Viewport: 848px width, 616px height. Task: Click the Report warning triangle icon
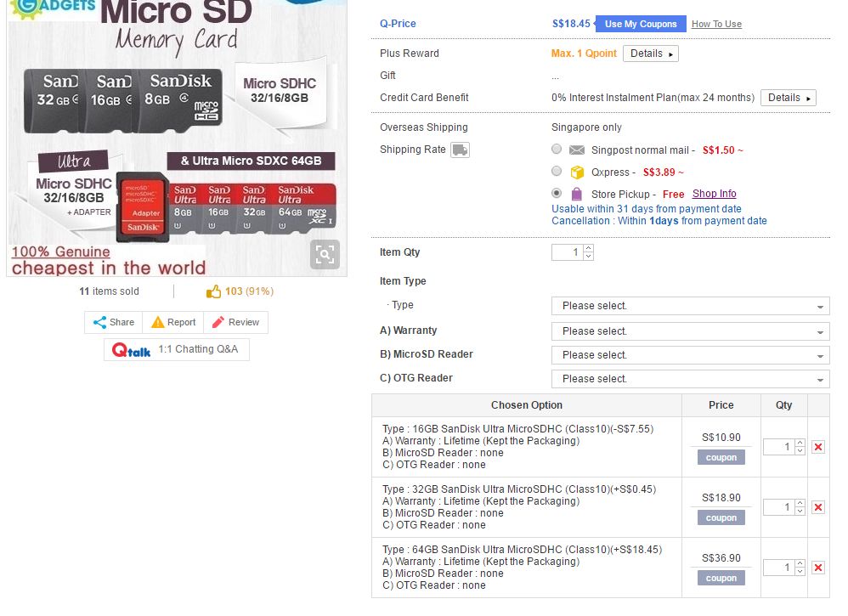(x=157, y=322)
